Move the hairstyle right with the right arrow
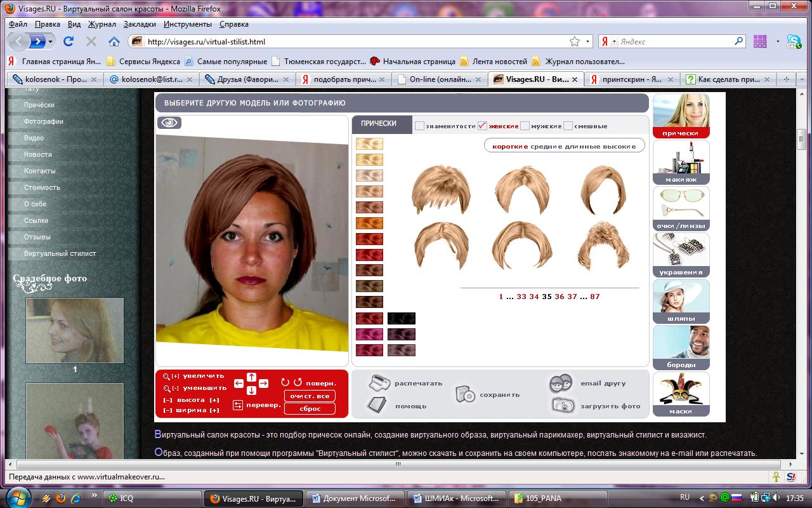Image resolution: width=812 pixels, height=508 pixels. (263, 384)
